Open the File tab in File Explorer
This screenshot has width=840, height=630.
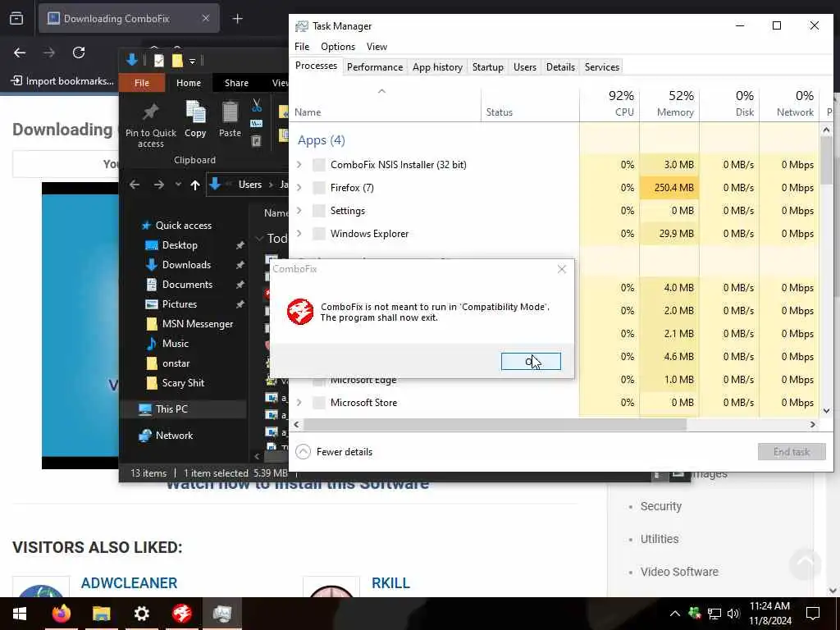pyautogui.click(x=141, y=83)
